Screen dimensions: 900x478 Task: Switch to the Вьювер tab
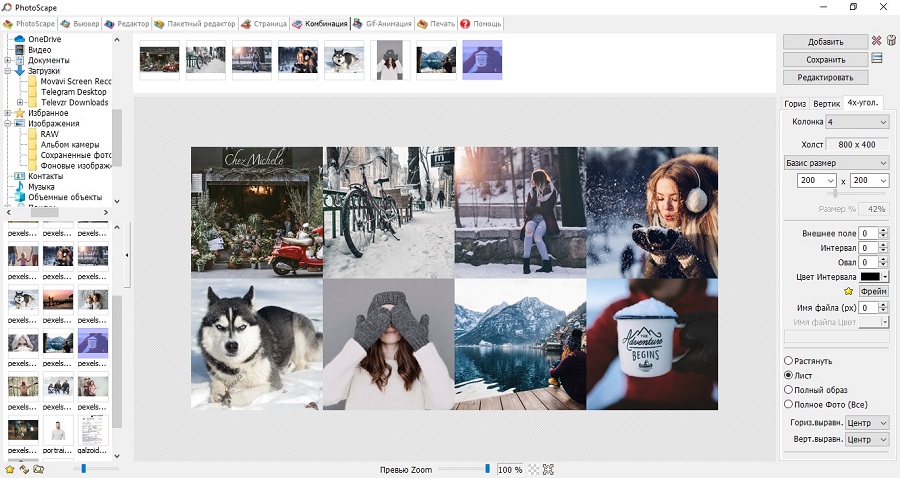coord(80,24)
